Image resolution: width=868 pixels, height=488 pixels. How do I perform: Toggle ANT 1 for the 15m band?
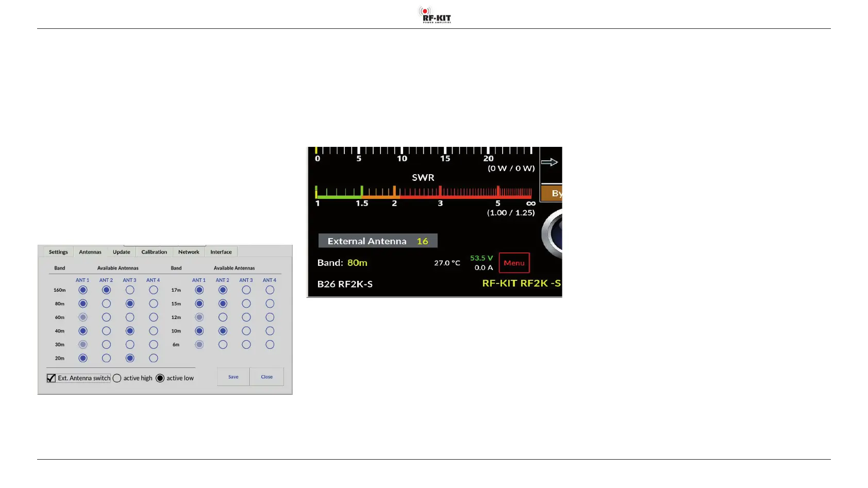tap(199, 304)
